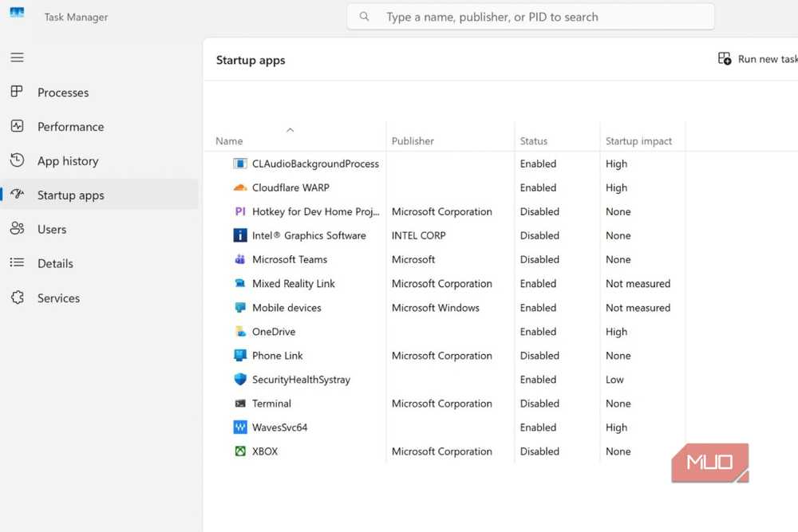
Task: Click the Run new task icon
Action: [725, 58]
